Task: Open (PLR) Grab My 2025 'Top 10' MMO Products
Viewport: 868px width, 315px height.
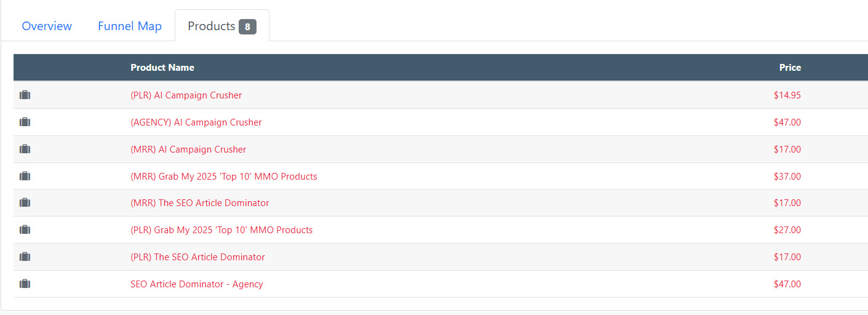Action: click(221, 230)
